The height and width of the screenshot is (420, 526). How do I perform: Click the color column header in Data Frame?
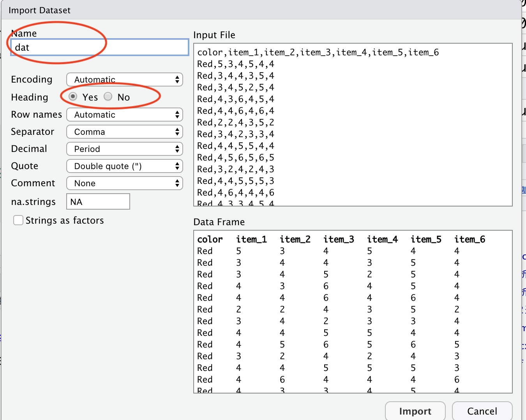[210, 240]
